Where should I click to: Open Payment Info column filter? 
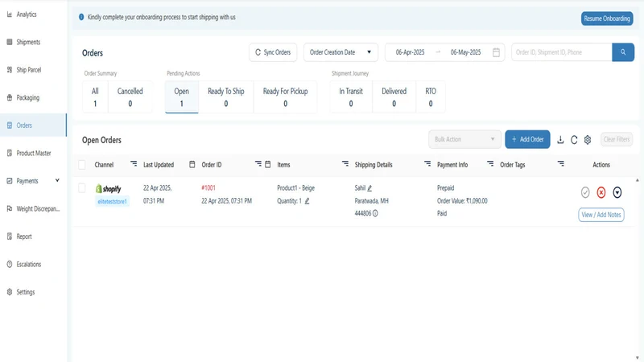point(490,164)
